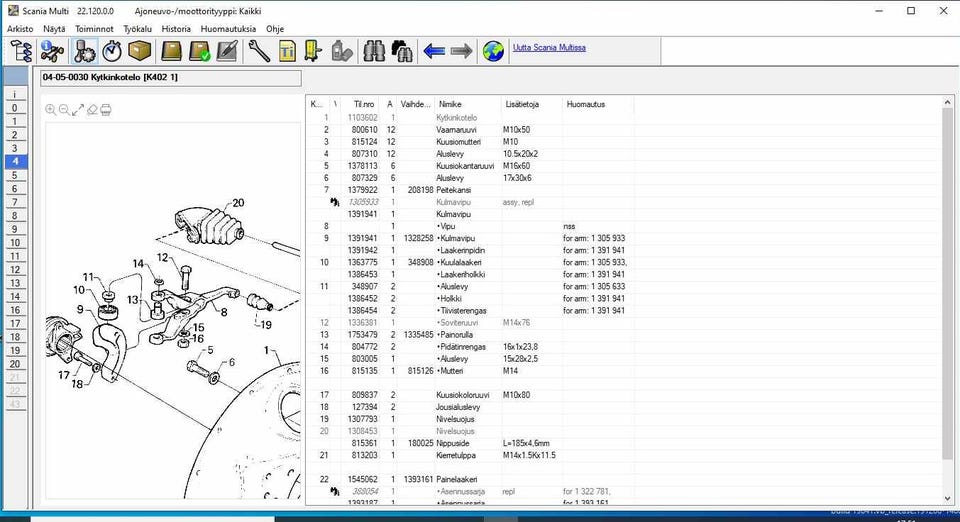
Task: Click the 04-05-0030 Kytkinkotelo title field
Action: 171,78
